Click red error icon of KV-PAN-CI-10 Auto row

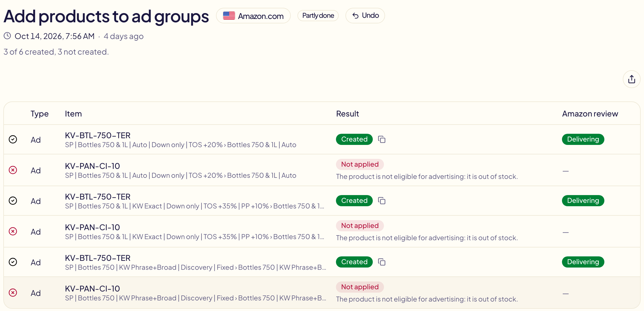13,170
